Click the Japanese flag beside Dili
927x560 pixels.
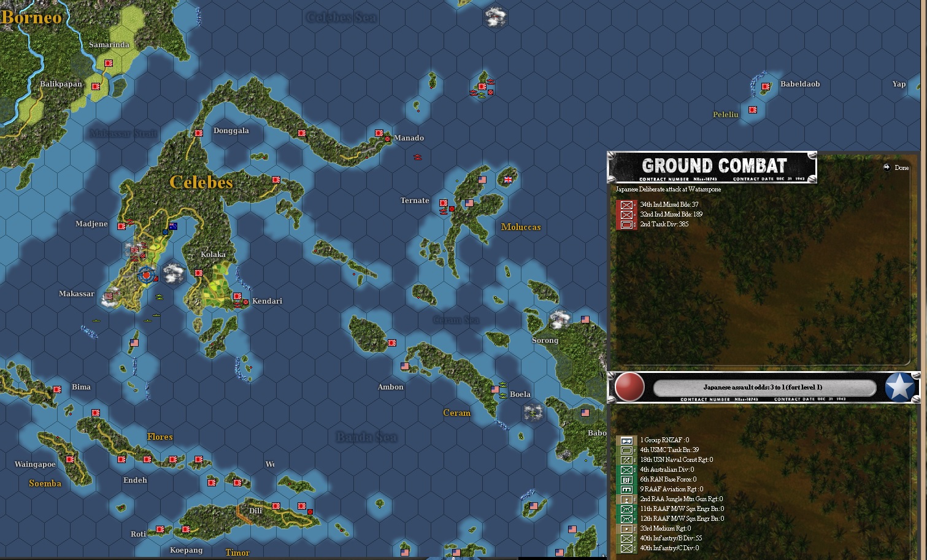[x=276, y=506]
